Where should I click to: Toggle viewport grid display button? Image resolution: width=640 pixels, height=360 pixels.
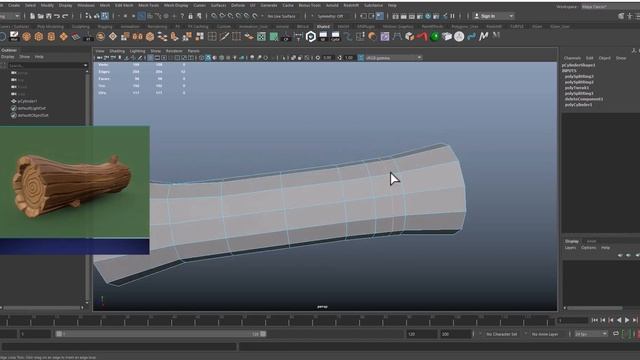pyautogui.click(x=151, y=58)
